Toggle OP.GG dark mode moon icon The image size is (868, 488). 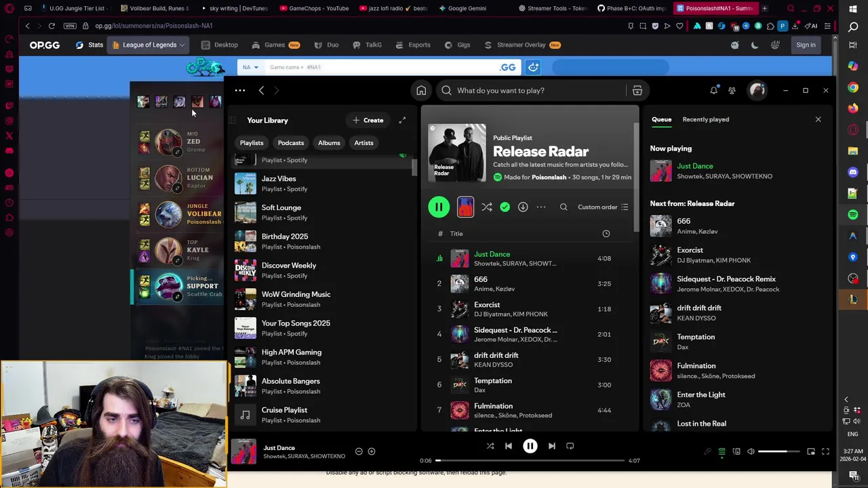[755, 45]
